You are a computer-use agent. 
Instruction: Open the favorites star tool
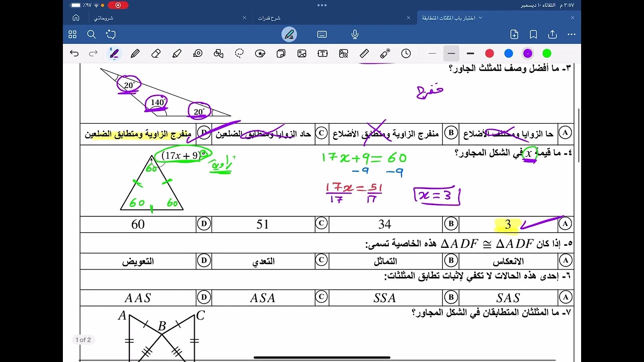(x=260, y=53)
